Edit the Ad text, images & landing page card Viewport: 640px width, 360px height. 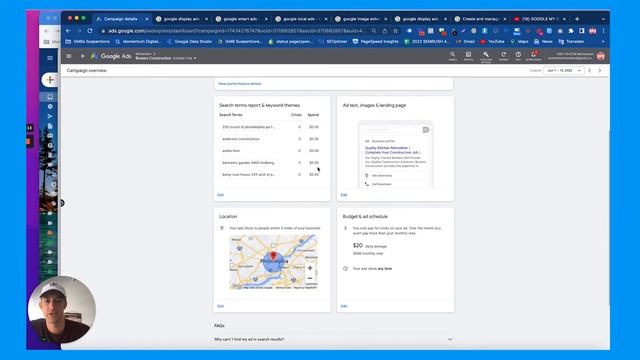tap(344, 195)
